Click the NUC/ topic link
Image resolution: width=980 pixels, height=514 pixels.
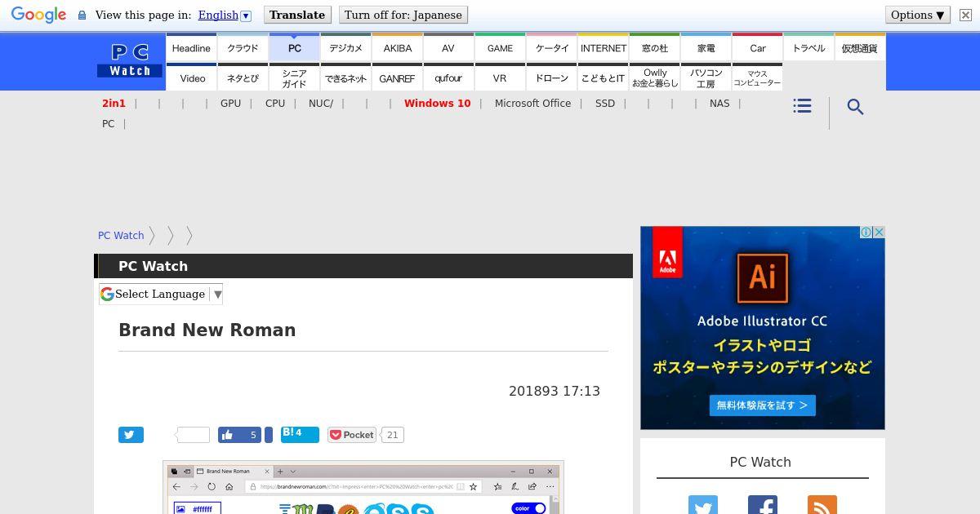click(x=321, y=104)
